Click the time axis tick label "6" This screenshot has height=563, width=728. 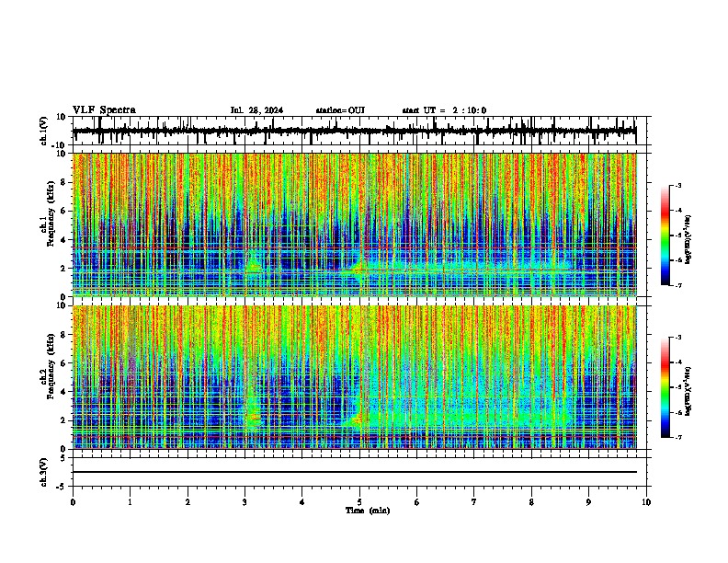point(417,502)
